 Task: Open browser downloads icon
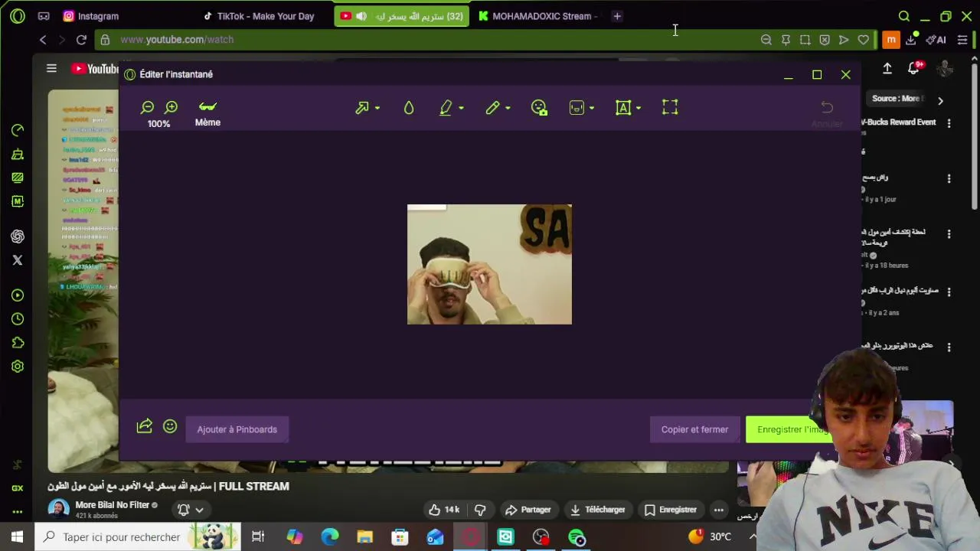(x=911, y=38)
